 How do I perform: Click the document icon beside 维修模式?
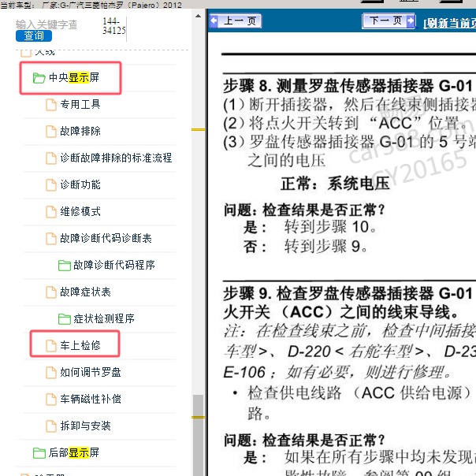click(51, 211)
